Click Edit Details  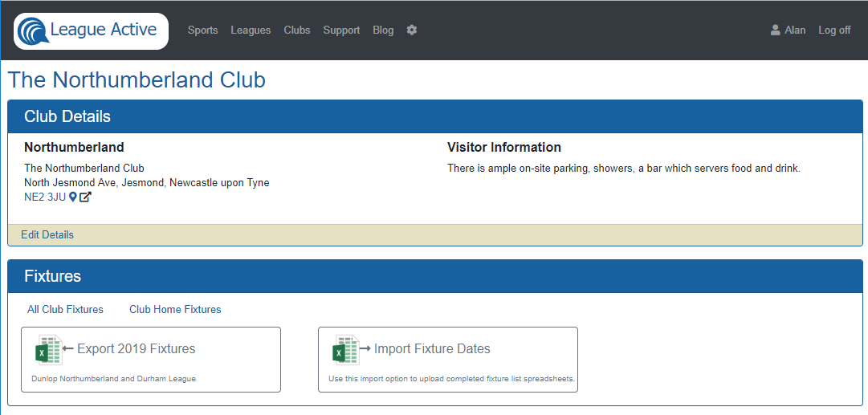click(47, 234)
